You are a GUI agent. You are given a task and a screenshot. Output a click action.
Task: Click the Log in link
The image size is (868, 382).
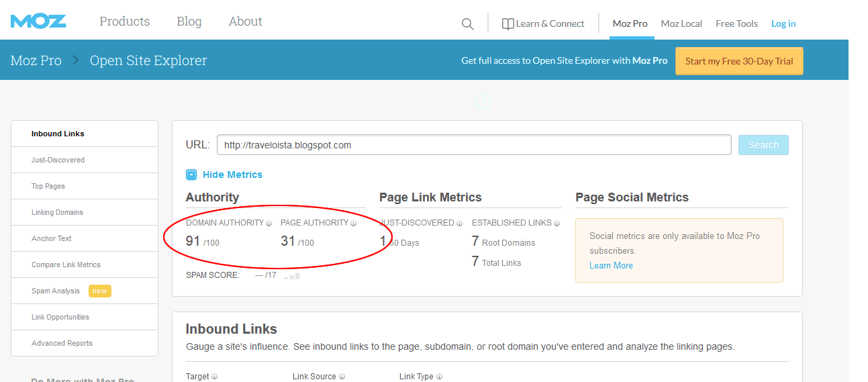[783, 23]
